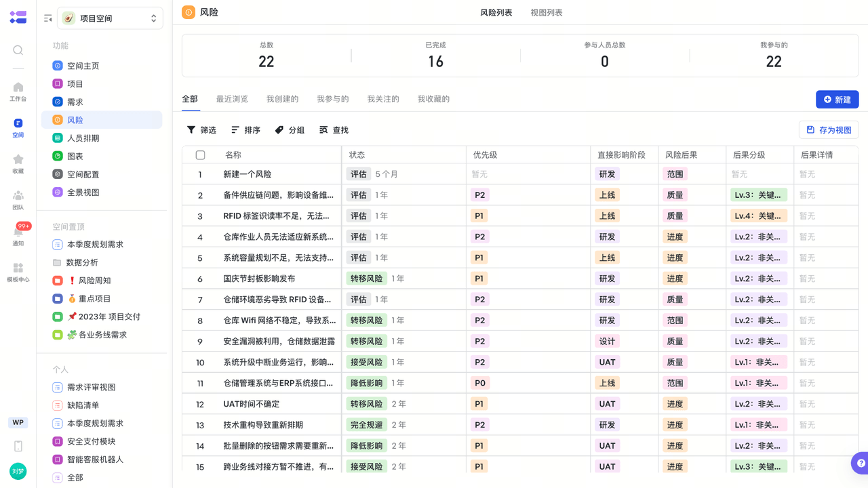Screen dimensions: 868x488
Task: Click the 筛选 filter tool
Action: 201,130
